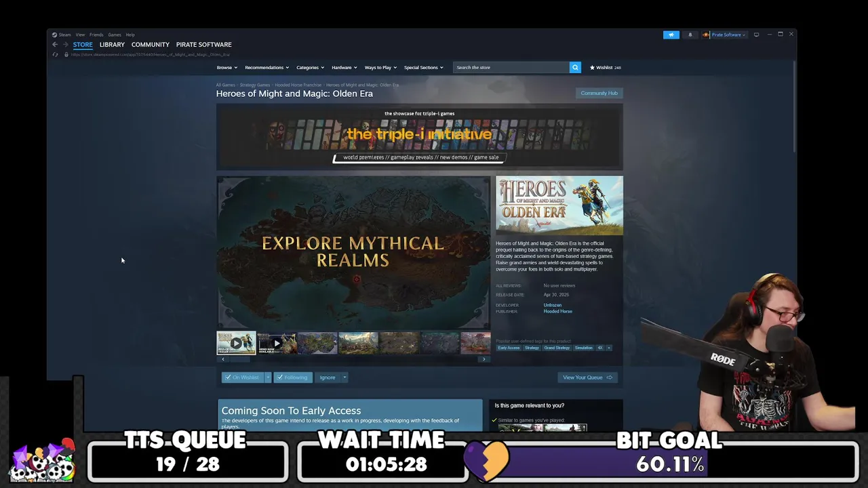The width and height of the screenshot is (868, 488).
Task: Click the page vertical scrollbar
Action: (x=794, y=105)
